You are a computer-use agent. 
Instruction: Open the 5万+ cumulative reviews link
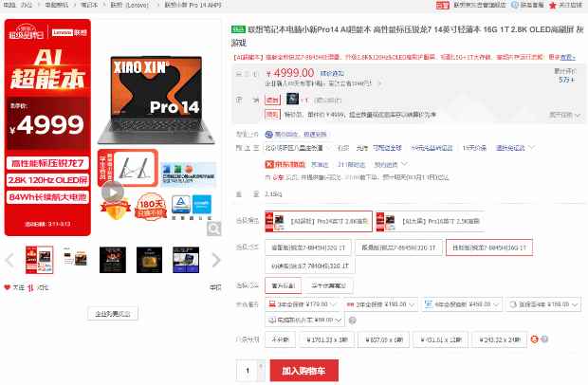(x=566, y=80)
